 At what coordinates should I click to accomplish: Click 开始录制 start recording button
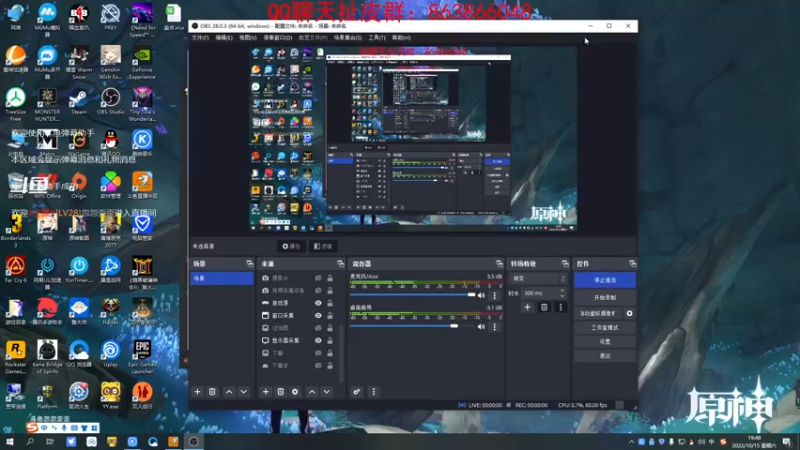tap(605, 297)
